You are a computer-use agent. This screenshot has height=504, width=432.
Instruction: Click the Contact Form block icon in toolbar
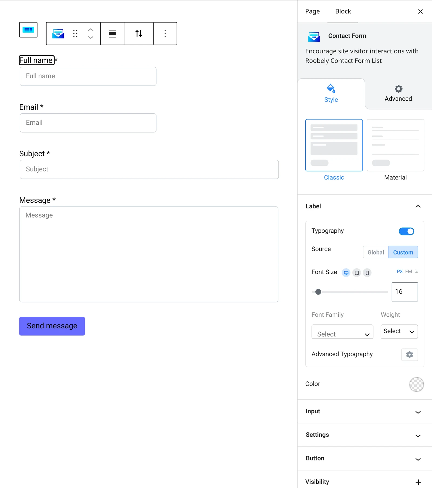(x=58, y=33)
